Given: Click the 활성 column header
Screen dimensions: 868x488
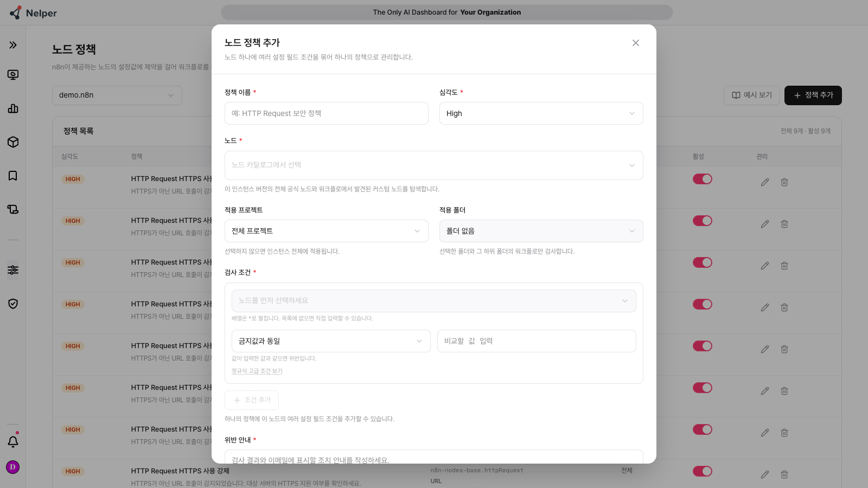Looking at the screenshot, I should tap(698, 156).
